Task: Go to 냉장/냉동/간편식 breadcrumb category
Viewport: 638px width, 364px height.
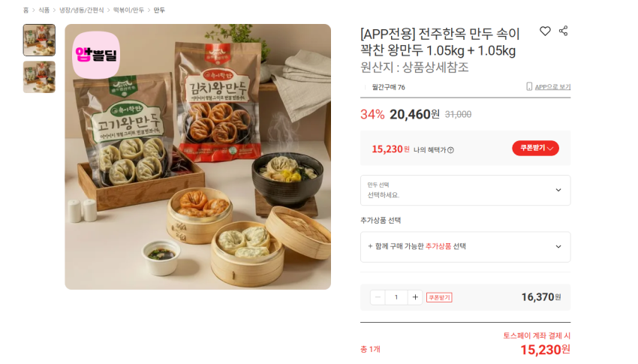Action: 81,10
